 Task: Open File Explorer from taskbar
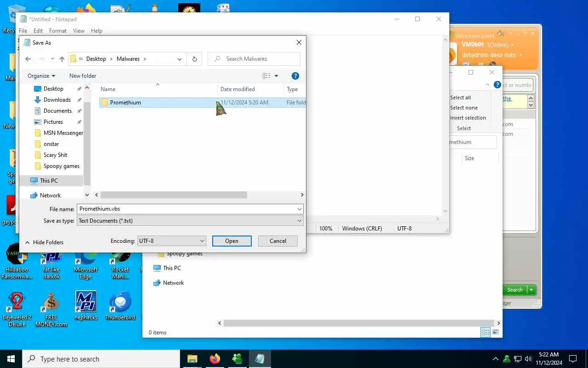pos(192,359)
